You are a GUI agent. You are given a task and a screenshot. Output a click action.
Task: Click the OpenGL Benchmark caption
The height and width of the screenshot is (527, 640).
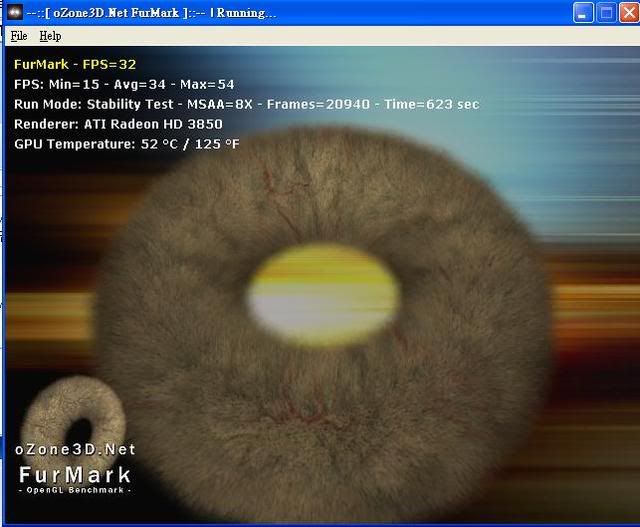click(x=75, y=490)
